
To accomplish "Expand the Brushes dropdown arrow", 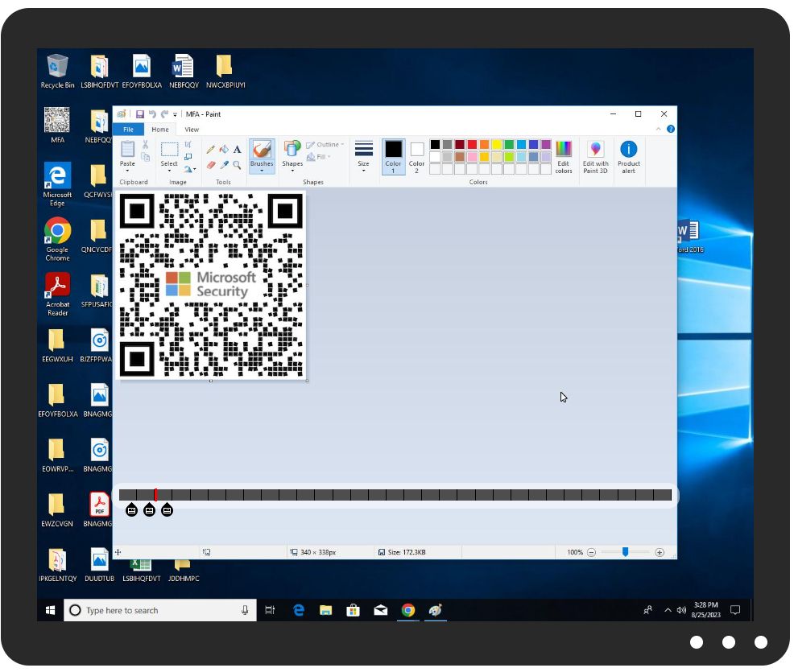I will coord(262,171).
